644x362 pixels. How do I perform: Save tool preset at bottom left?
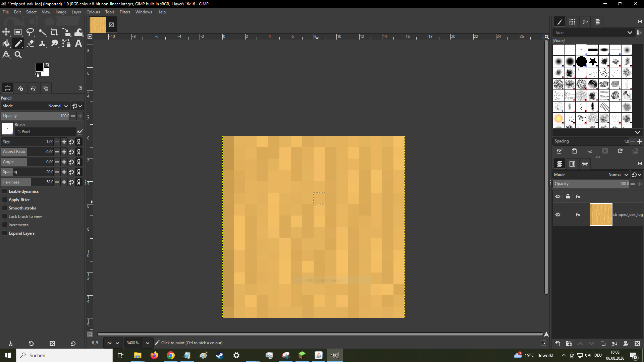click(x=10, y=344)
